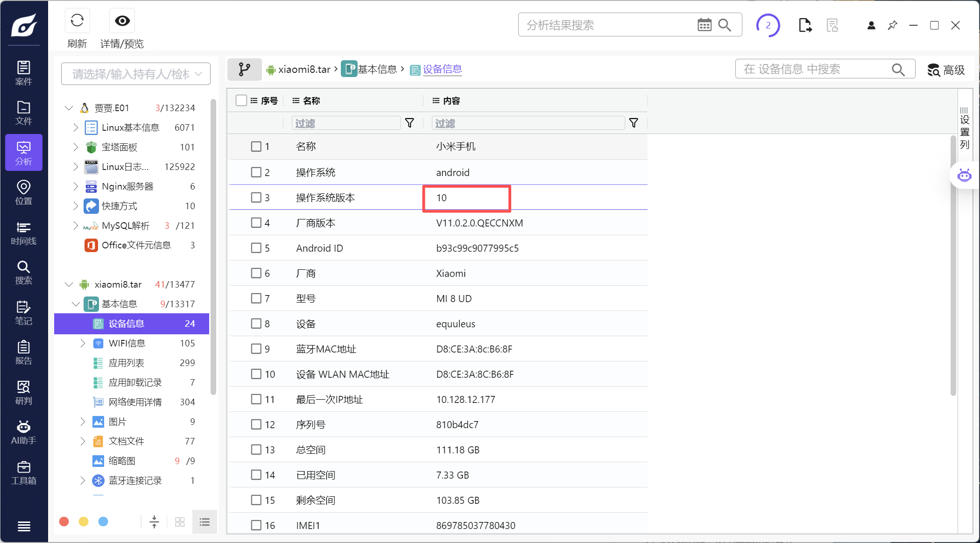Collapse the 基本信息 tree node
The width and height of the screenshot is (980, 543).
[x=76, y=304]
